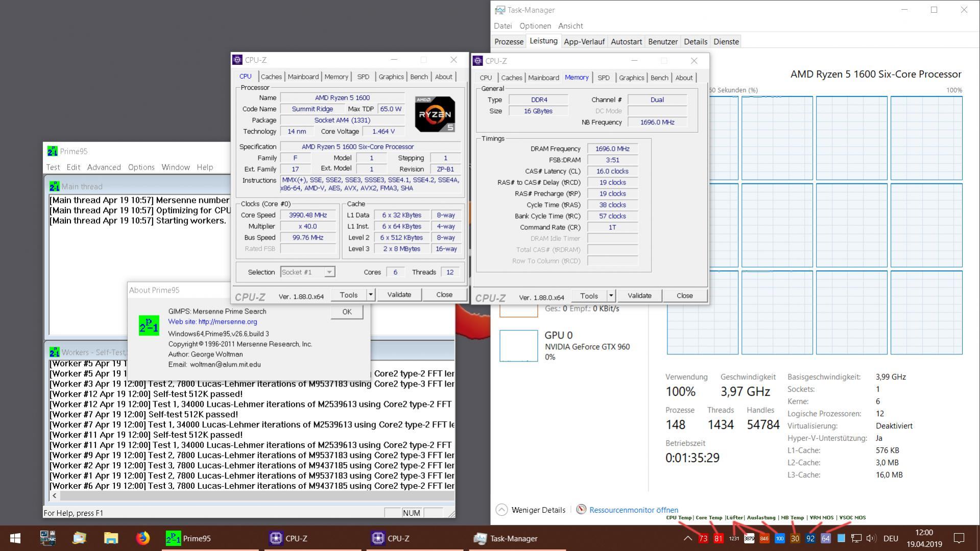Click Tools button in CPU-Z Memory window
The image size is (980, 551).
point(589,296)
